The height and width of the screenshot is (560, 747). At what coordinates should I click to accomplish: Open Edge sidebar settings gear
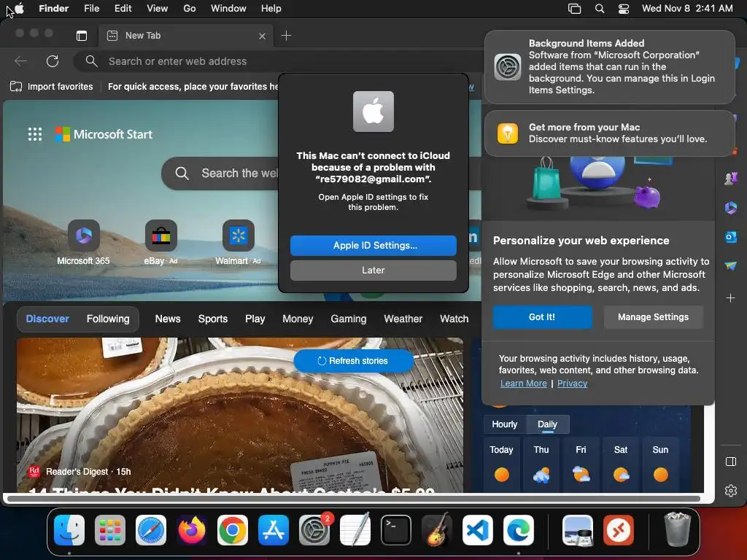click(x=731, y=491)
